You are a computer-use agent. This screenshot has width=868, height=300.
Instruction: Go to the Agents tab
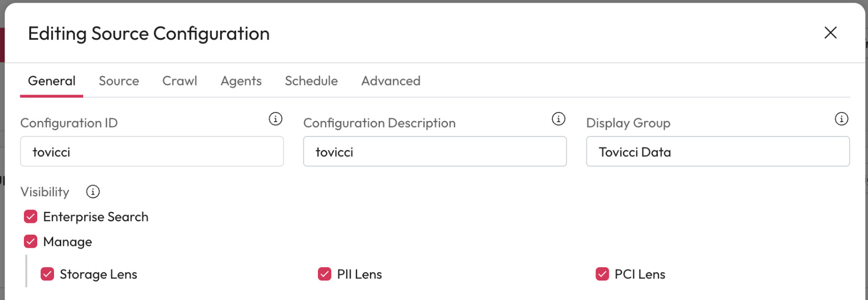241,81
